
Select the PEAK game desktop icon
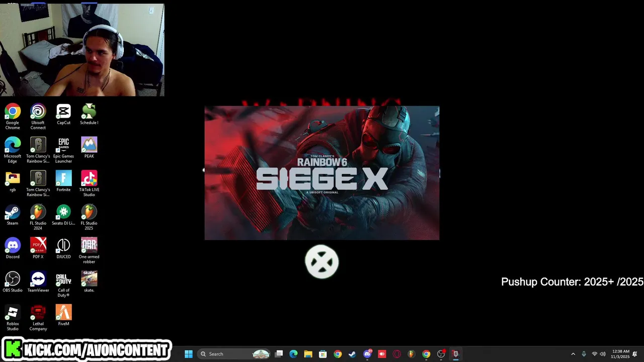[x=89, y=148]
